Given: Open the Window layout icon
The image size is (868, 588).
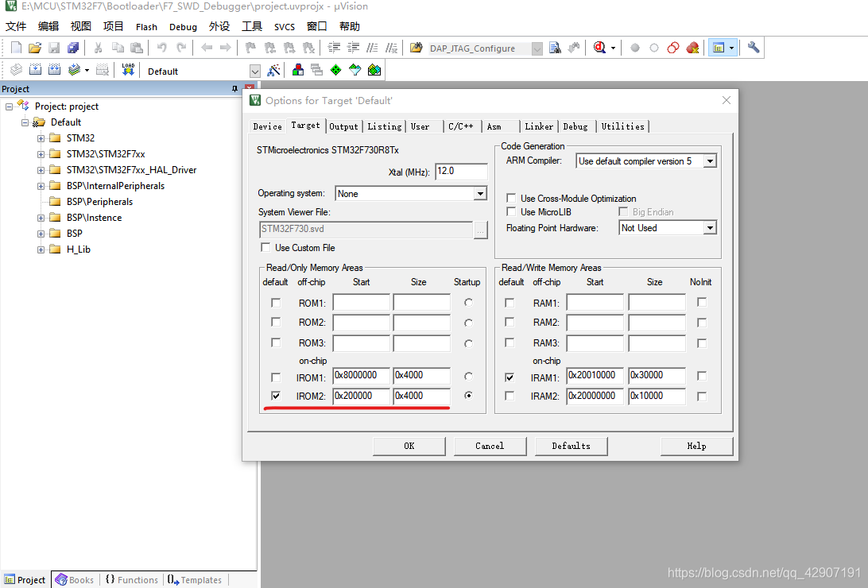Looking at the screenshot, I should [719, 48].
